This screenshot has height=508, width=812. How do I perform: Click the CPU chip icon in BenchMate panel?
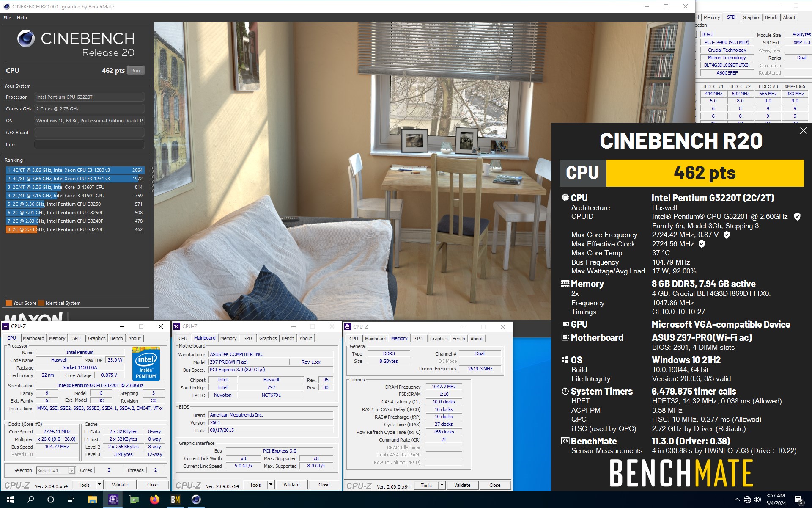click(x=565, y=197)
